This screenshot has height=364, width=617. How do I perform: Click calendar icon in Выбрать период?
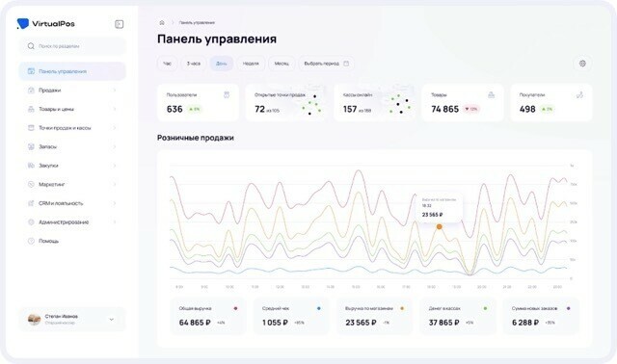346,64
